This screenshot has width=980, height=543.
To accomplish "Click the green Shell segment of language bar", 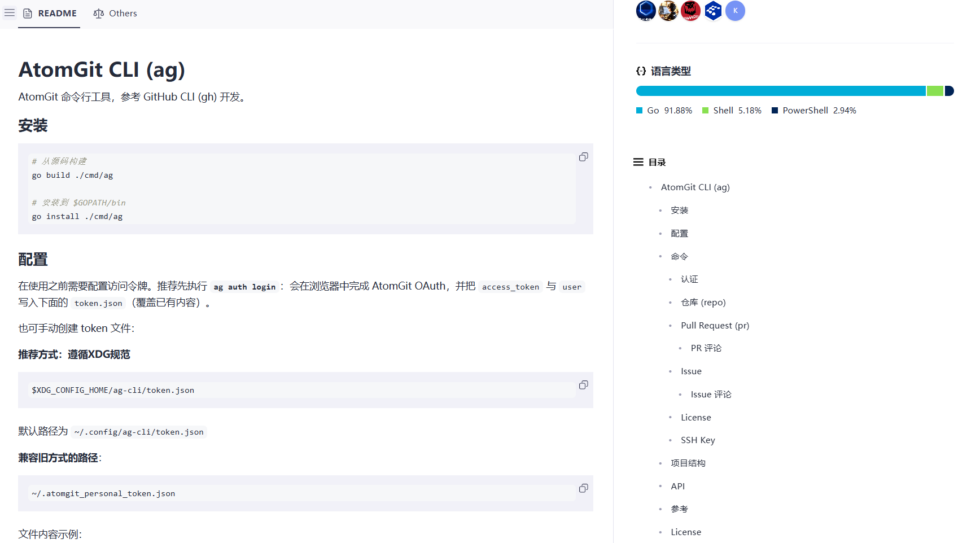I will (x=935, y=91).
